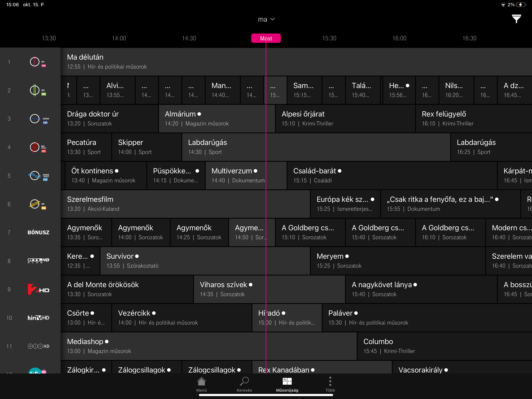Select the TV2 HD channel logo
532x399 pixels.
39,289
